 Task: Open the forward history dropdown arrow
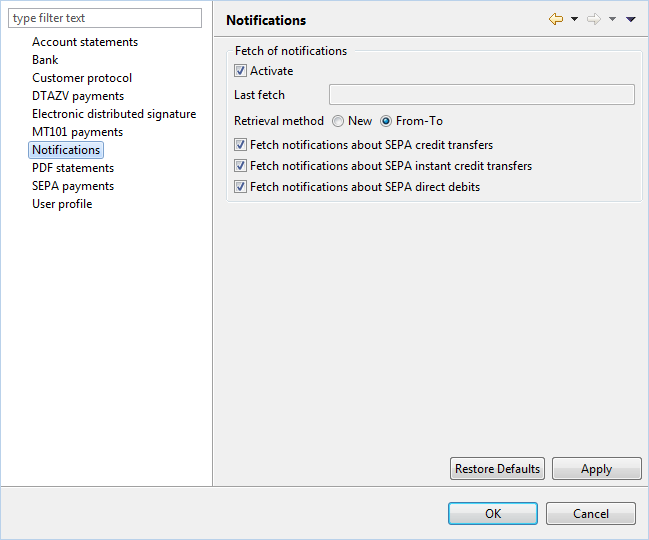point(612,19)
